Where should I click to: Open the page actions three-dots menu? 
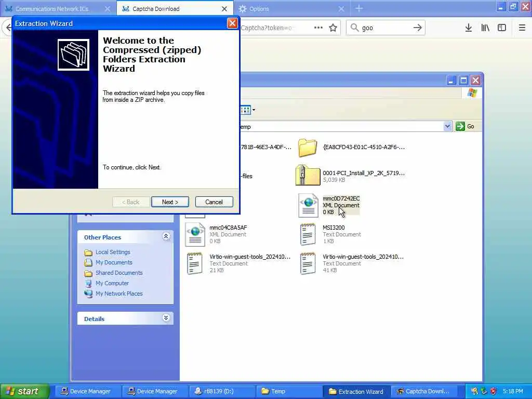tap(318, 28)
